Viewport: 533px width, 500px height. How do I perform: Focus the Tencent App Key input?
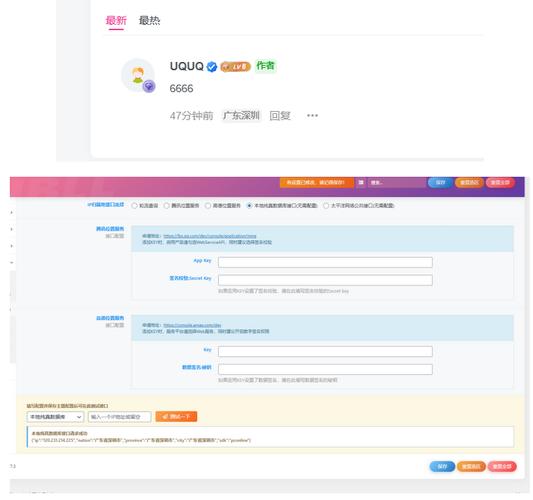pyautogui.click(x=325, y=262)
